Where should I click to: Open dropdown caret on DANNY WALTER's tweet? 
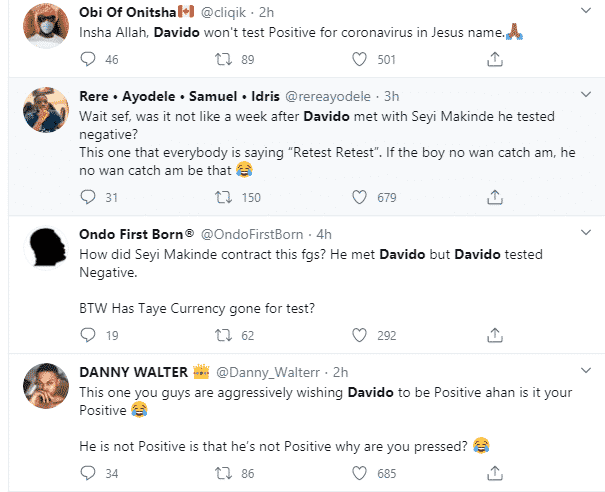pos(586,370)
